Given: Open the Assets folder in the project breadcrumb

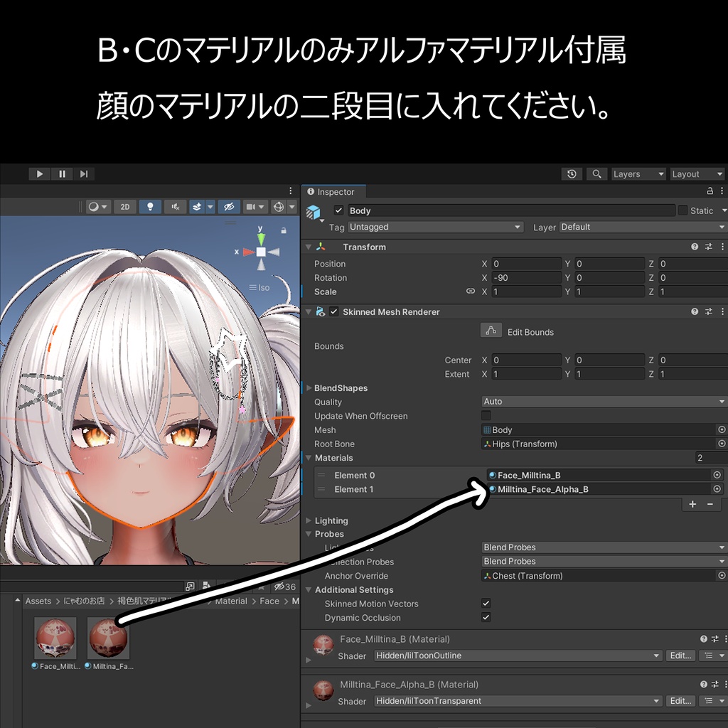Looking at the screenshot, I should 38,601.
